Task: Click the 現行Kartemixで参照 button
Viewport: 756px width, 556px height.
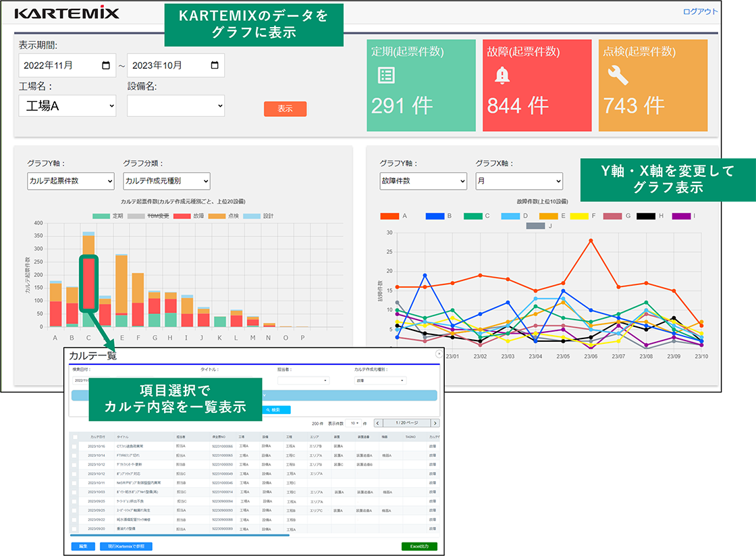Action: click(126, 547)
